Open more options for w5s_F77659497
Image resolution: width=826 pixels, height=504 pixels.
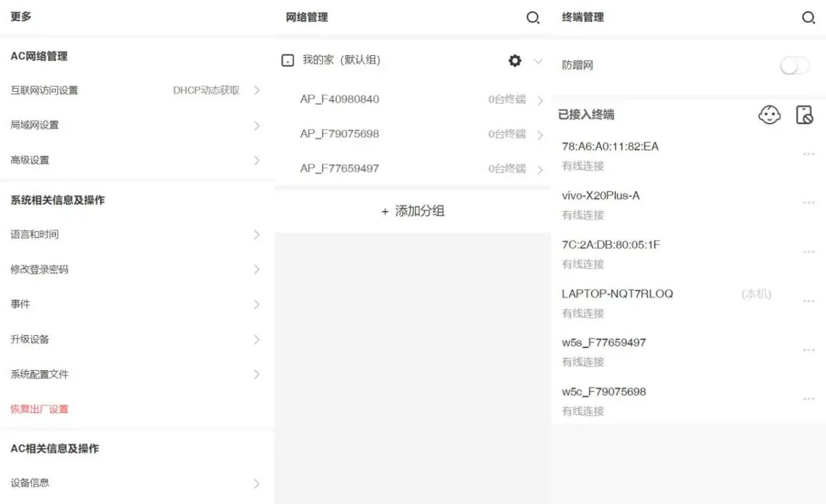[808, 350]
